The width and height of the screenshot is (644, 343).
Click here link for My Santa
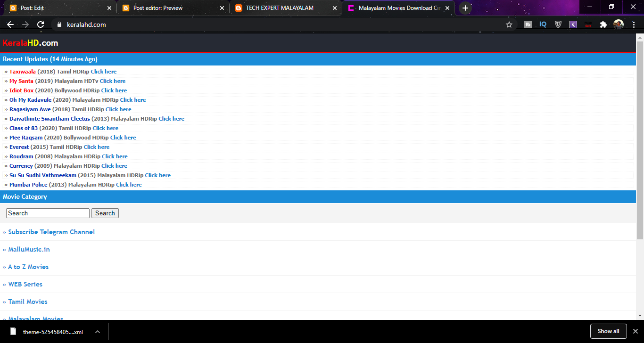coord(113,81)
